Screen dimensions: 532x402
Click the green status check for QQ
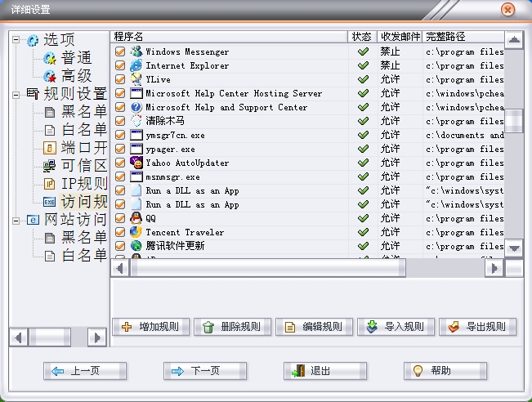[x=363, y=218]
